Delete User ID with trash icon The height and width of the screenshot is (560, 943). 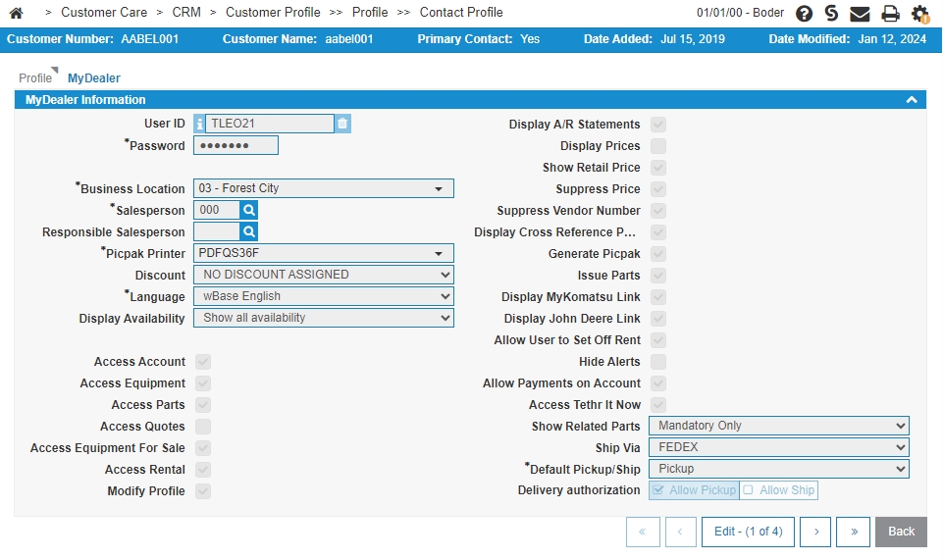point(342,124)
